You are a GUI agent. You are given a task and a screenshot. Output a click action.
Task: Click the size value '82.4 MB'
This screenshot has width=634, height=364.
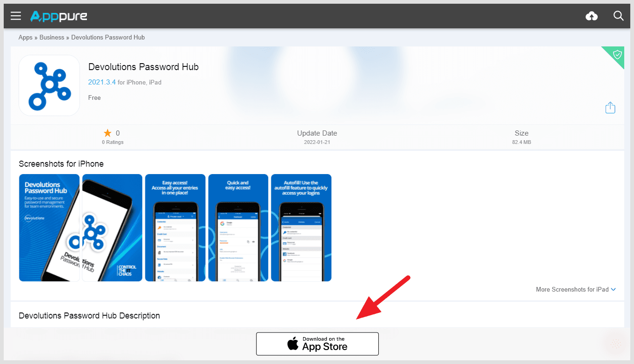click(522, 142)
